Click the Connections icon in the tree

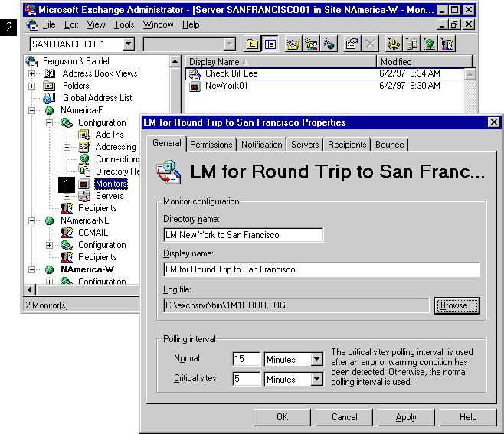click(84, 159)
